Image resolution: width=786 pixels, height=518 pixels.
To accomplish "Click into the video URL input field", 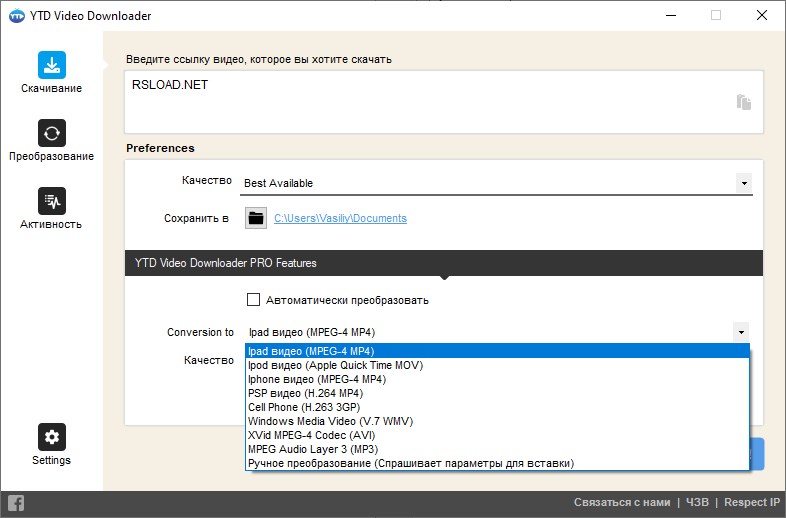I will point(430,100).
